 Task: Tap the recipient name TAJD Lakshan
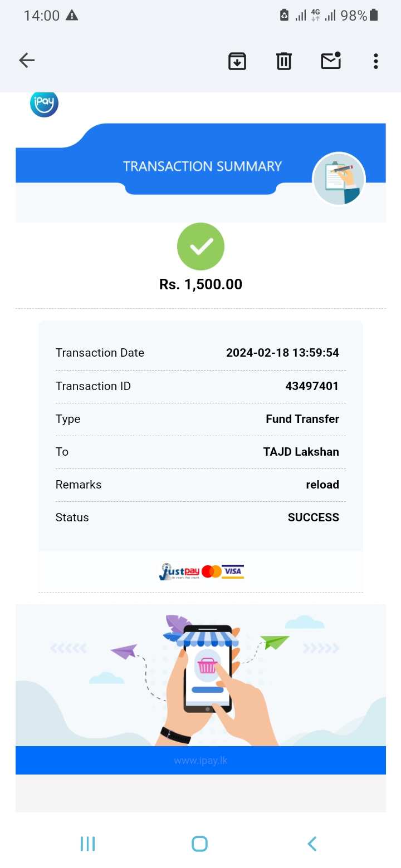[301, 452]
